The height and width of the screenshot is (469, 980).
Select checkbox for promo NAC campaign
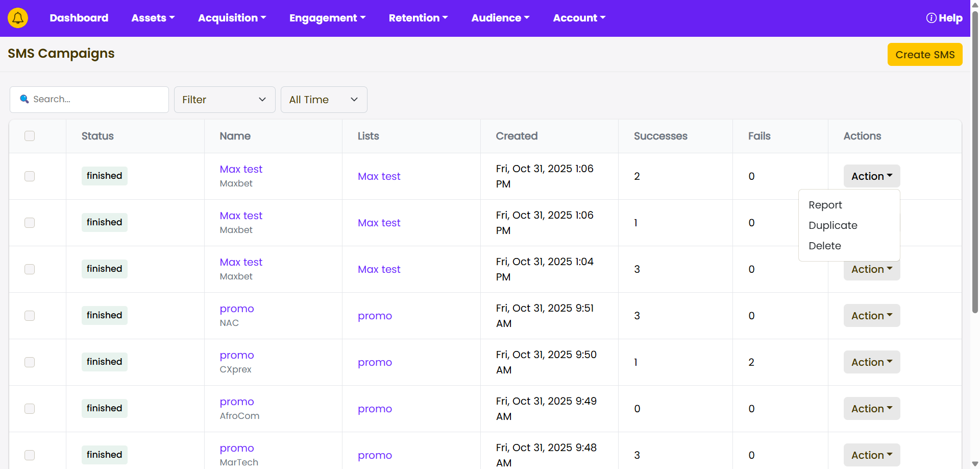point(30,316)
